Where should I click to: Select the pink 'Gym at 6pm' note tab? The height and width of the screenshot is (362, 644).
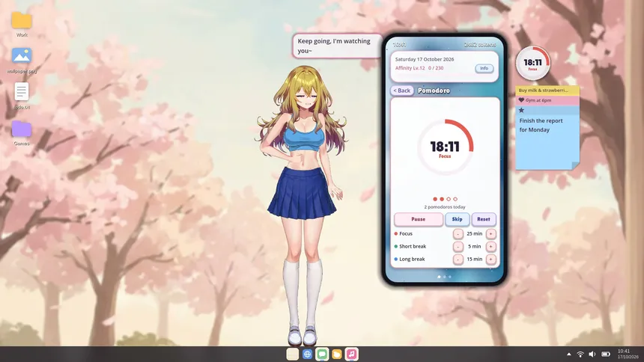click(547, 100)
